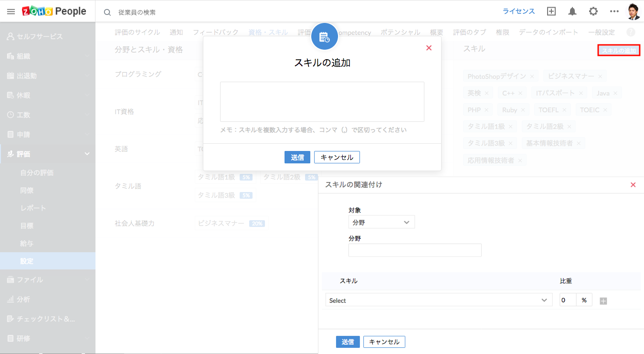644x354 pixels.
Task: Expand the skill Select dropdown
Action: (x=438, y=300)
